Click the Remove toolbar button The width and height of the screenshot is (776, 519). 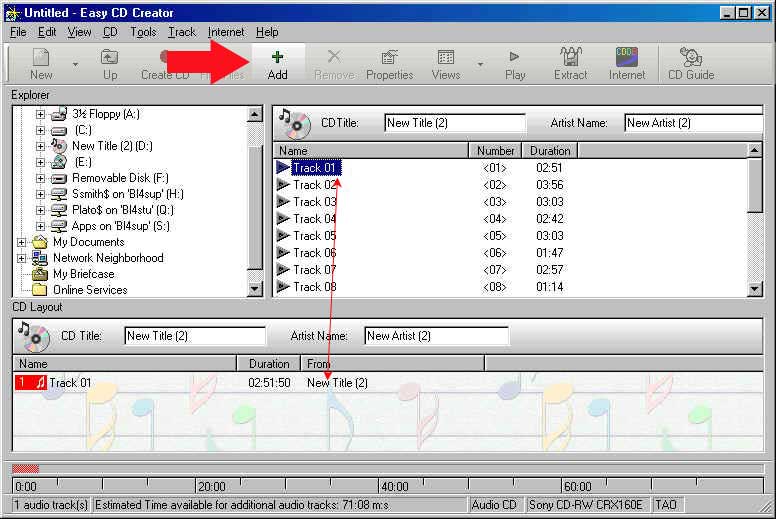[334, 64]
